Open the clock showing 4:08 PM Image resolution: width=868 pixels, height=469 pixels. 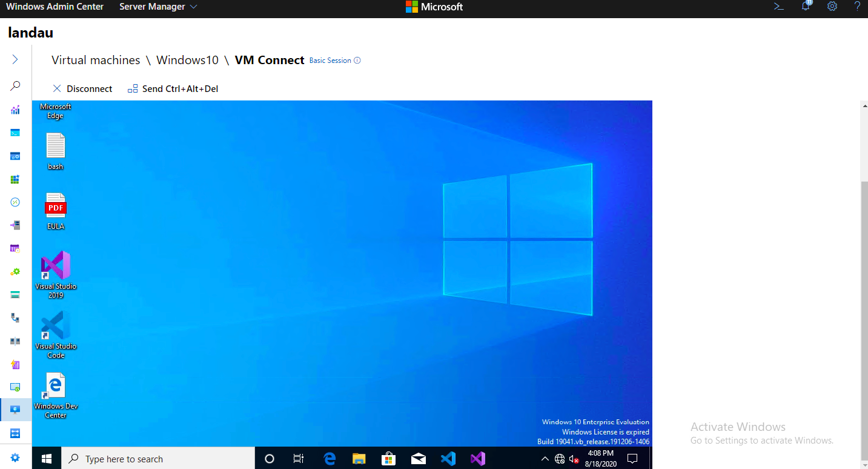[600, 458]
